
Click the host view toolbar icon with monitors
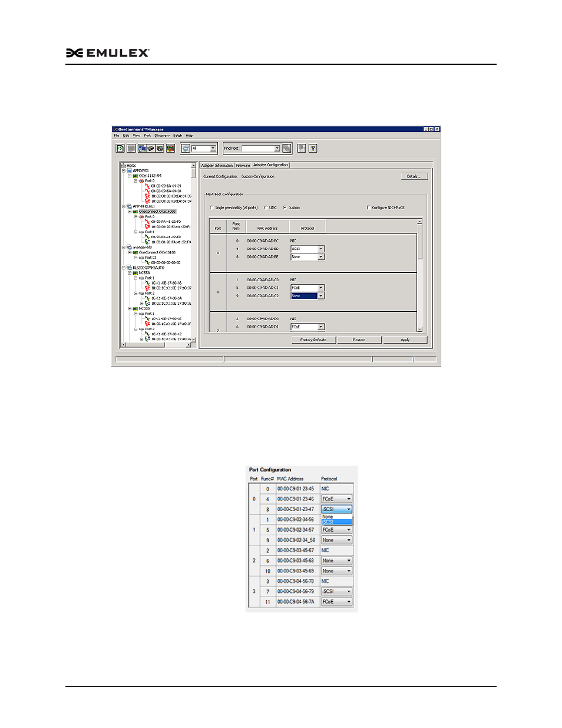coord(142,149)
